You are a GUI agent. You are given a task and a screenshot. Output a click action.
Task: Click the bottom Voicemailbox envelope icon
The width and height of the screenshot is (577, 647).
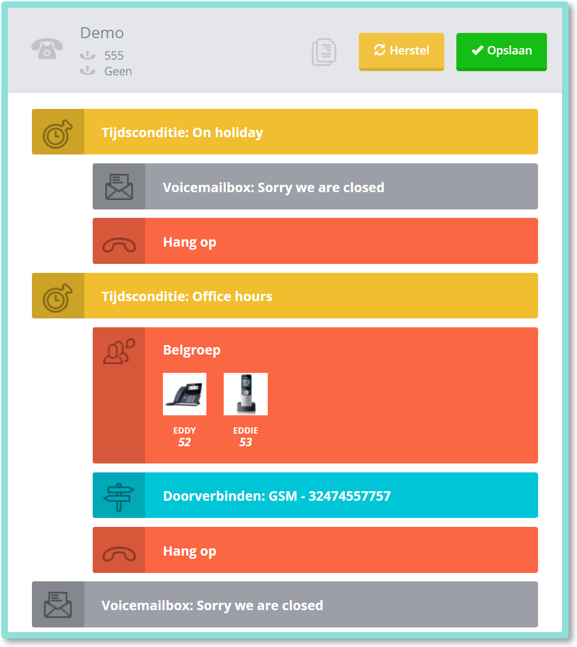pyautogui.click(x=58, y=604)
